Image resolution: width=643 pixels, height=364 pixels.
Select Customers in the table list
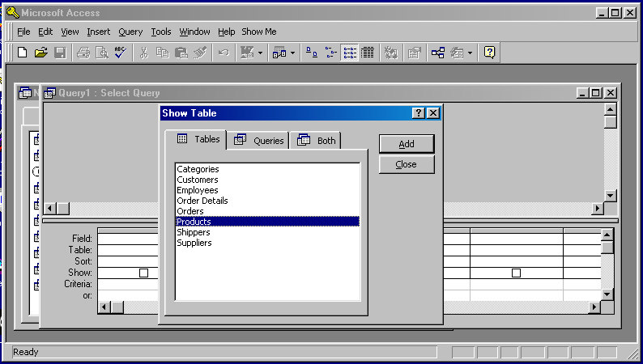pos(198,180)
